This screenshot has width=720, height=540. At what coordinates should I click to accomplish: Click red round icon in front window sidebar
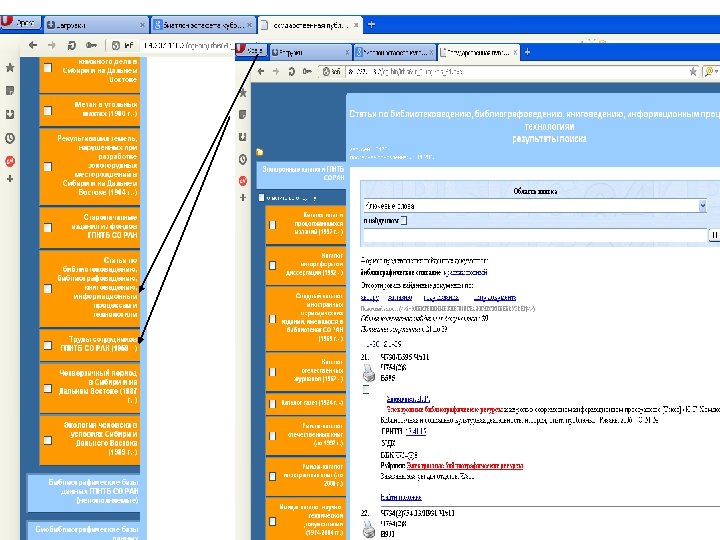[243, 181]
